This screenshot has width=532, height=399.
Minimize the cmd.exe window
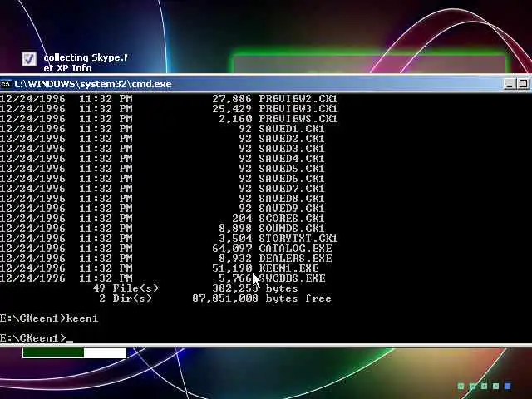[x=509, y=84]
